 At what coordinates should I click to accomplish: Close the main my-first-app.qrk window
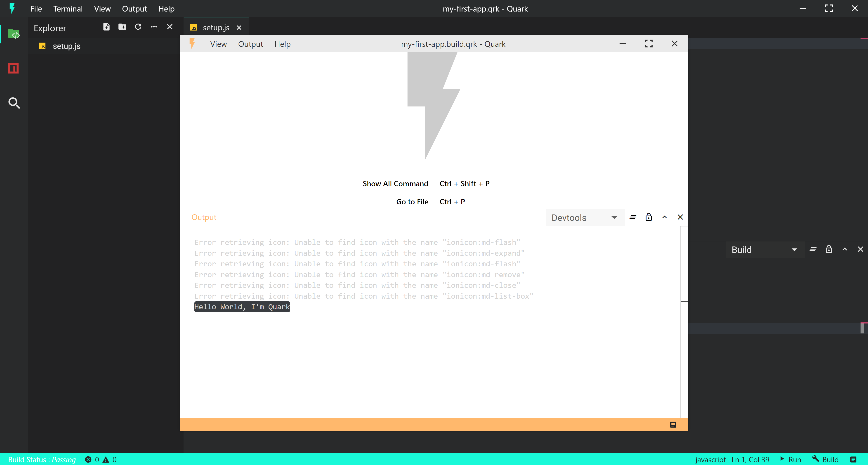[x=855, y=8]
